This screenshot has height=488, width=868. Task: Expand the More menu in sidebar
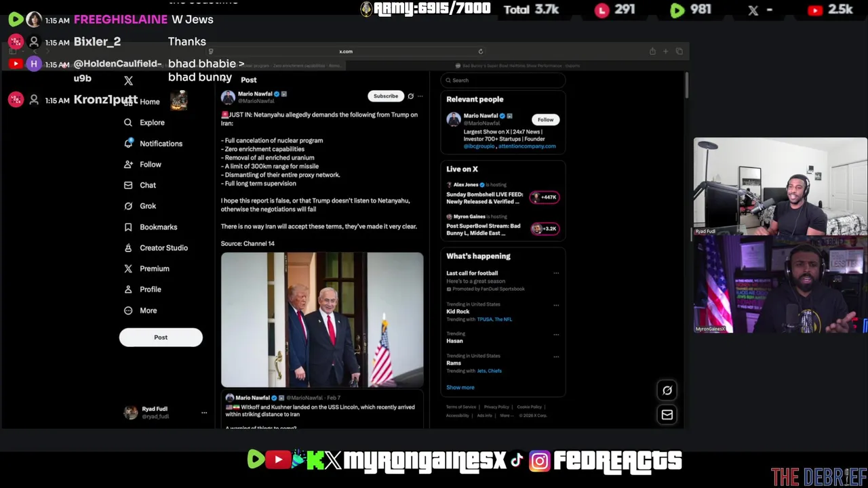(x=141, y=310)
